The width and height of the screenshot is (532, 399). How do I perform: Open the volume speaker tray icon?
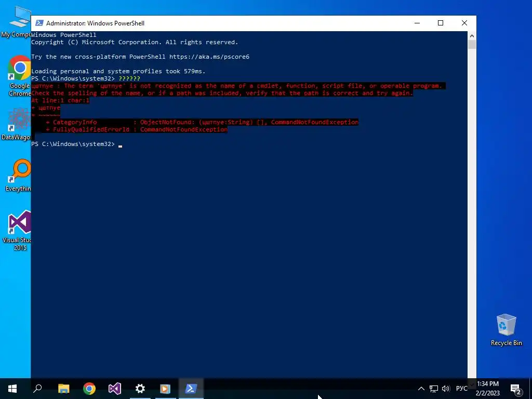coord(446,389)
